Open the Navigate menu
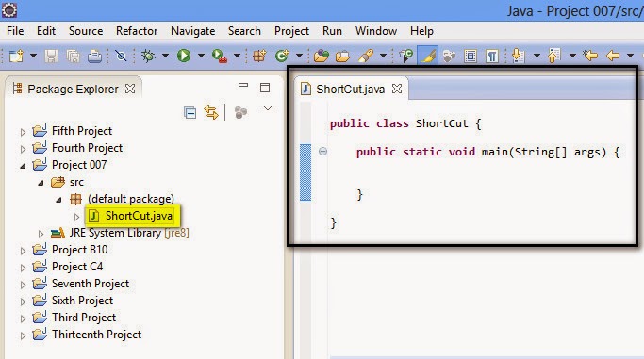 coord(193,31)
